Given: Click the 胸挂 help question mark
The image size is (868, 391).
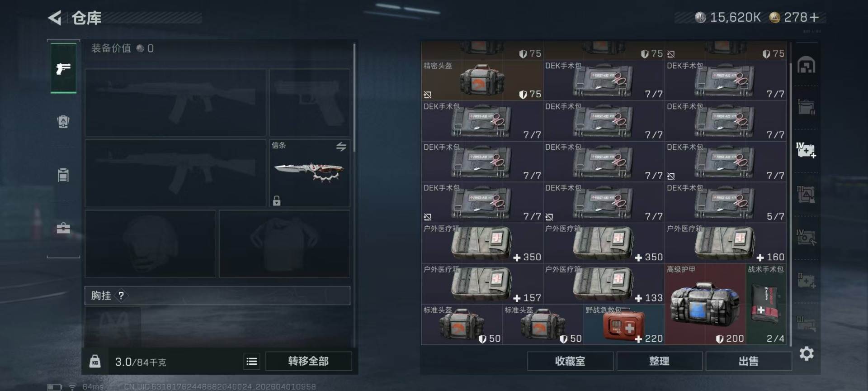Looking at the screenshot, I should point(121,296).
